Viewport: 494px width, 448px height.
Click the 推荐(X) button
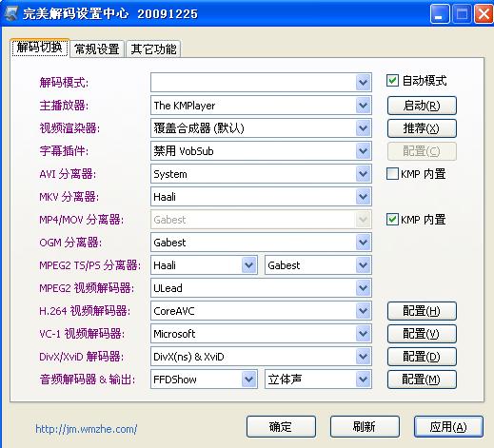click(422, 128)
